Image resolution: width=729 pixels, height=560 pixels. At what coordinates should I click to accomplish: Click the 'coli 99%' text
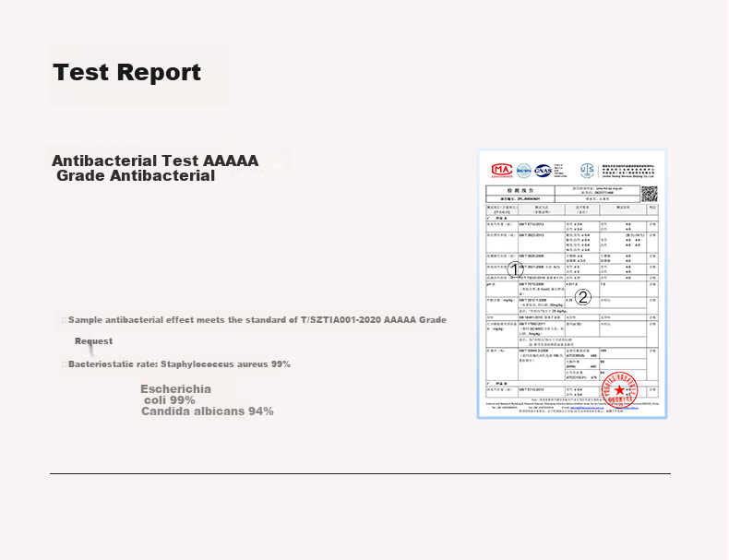(x=169, y=400)
